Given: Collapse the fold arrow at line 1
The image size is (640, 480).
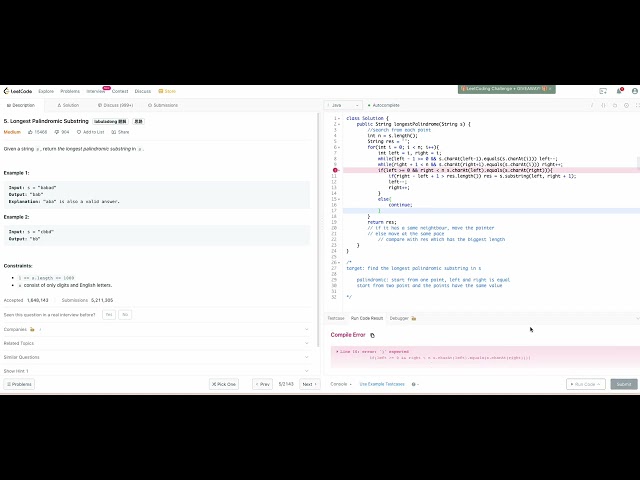Looking at the screenshot, I should coord(339,118).
